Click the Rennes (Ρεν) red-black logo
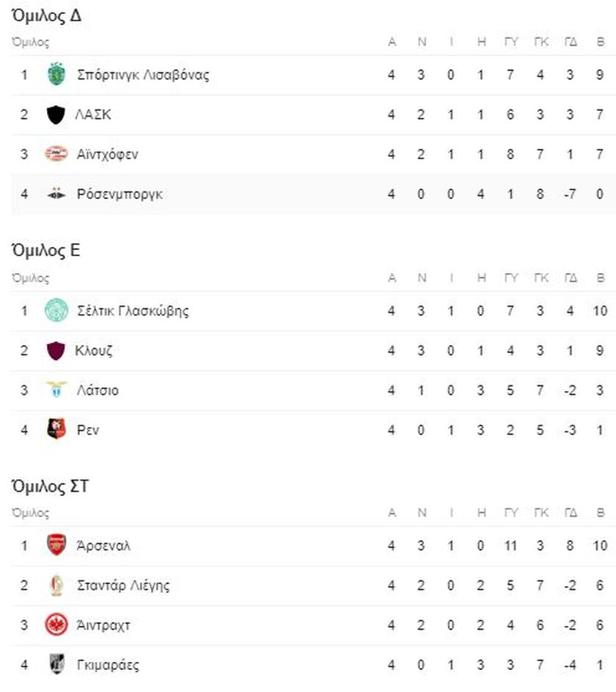The image size is (616, 692). click(x=56, y=429)
